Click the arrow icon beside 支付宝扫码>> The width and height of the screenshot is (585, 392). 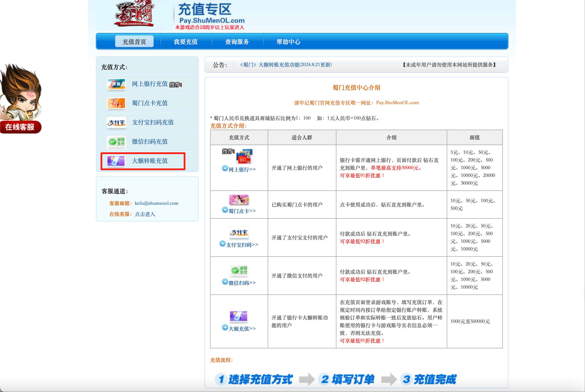point(223,244)
